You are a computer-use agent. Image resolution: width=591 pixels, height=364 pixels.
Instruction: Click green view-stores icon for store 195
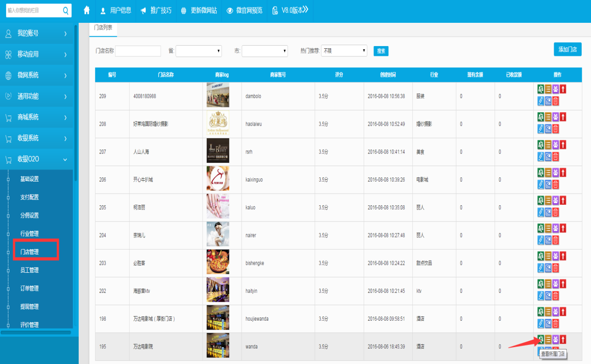coord(541,339)
